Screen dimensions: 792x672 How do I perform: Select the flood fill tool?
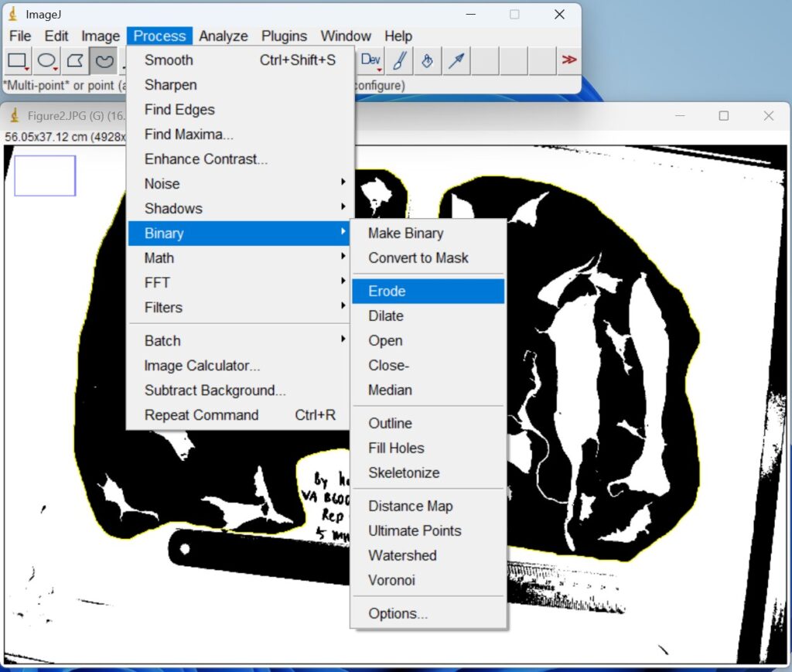(428, 60)
